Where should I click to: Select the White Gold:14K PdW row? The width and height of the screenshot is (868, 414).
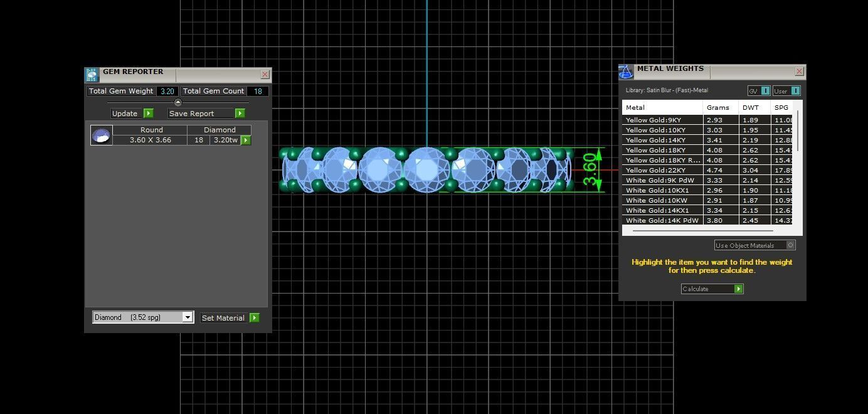click(x=709, y=220)
